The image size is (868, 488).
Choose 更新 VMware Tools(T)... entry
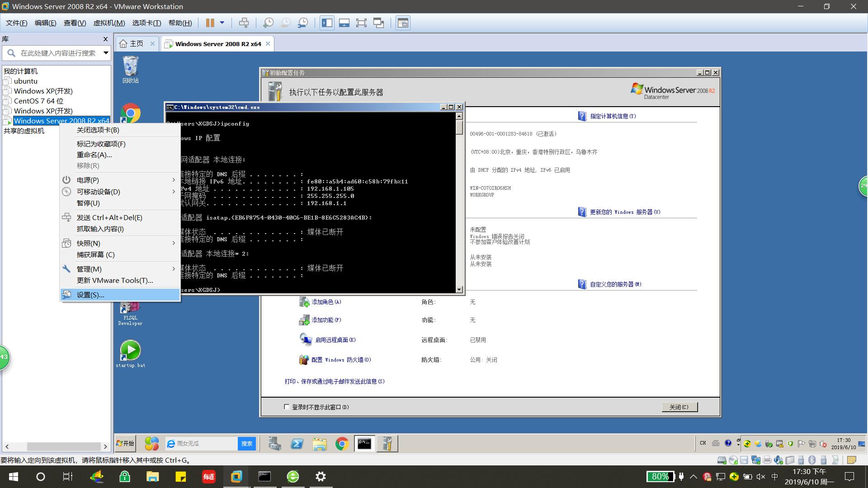click(120, 280)
